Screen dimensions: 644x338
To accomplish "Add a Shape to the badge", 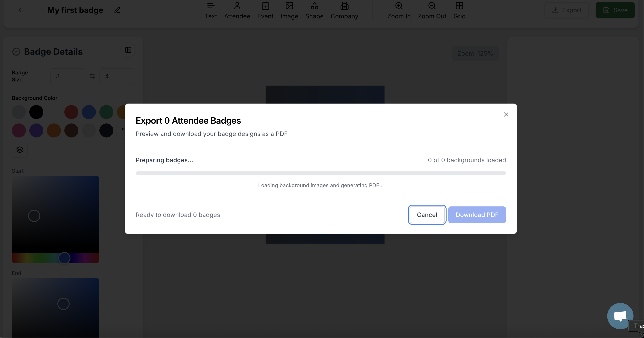I will point(314,10).
